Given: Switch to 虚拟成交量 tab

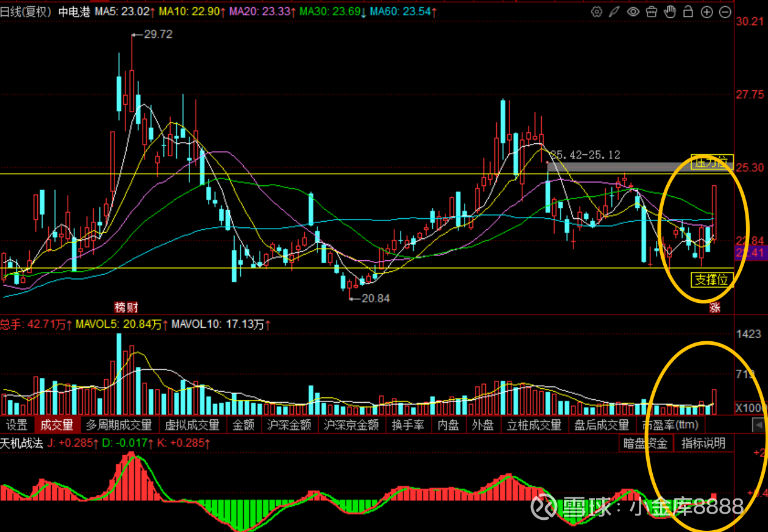Looking at the screenshot, I should [x=193, y=425].
